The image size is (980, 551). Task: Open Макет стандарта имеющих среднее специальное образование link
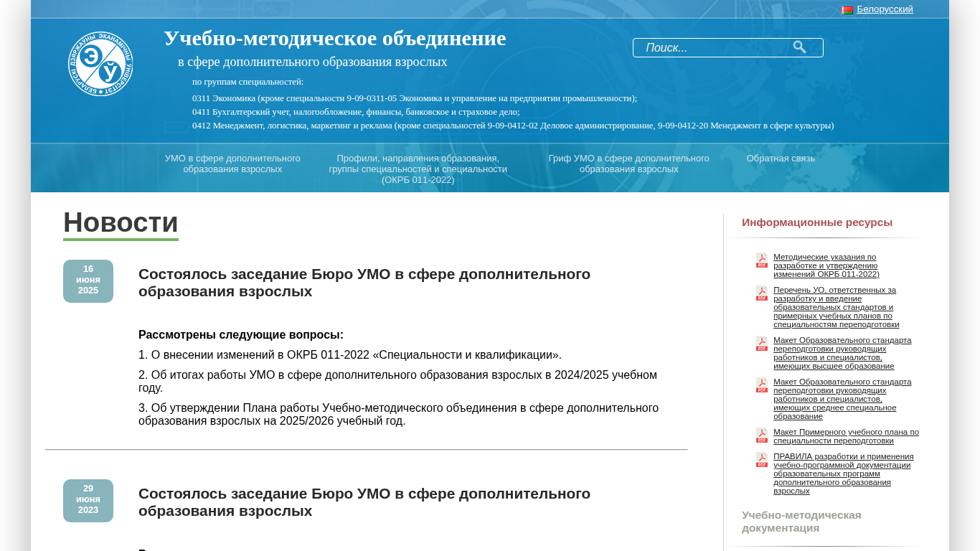pyautogui.click(x=842, y=399)
